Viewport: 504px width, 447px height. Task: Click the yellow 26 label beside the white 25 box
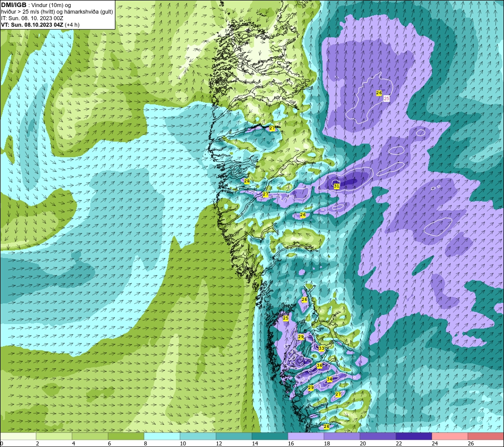point(379,93)
